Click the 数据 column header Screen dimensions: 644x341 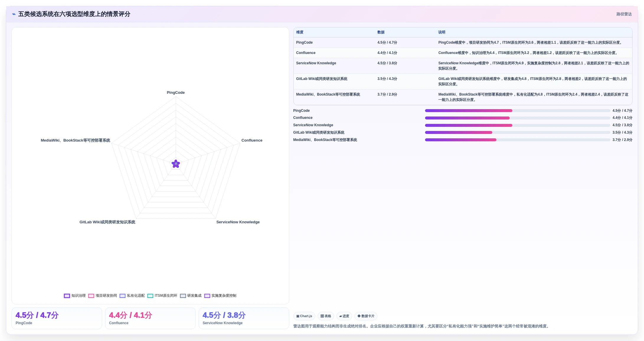tap(381, 32)
